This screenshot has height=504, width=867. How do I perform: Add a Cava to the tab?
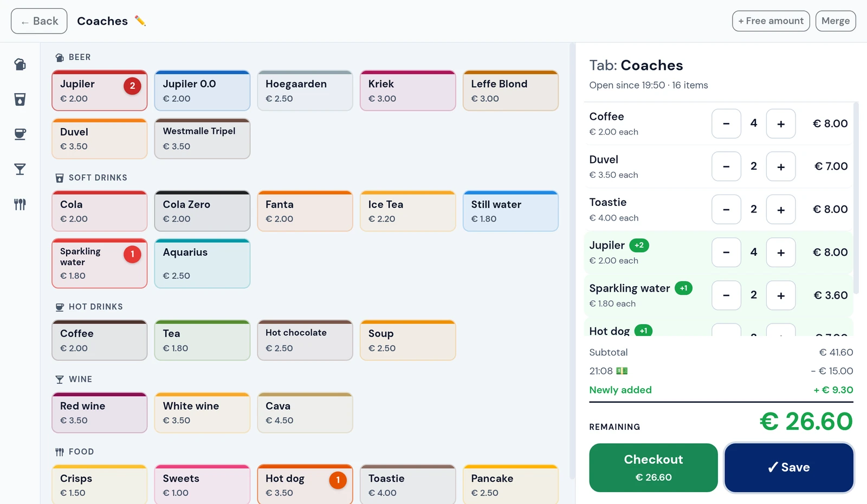click(305, 413)
